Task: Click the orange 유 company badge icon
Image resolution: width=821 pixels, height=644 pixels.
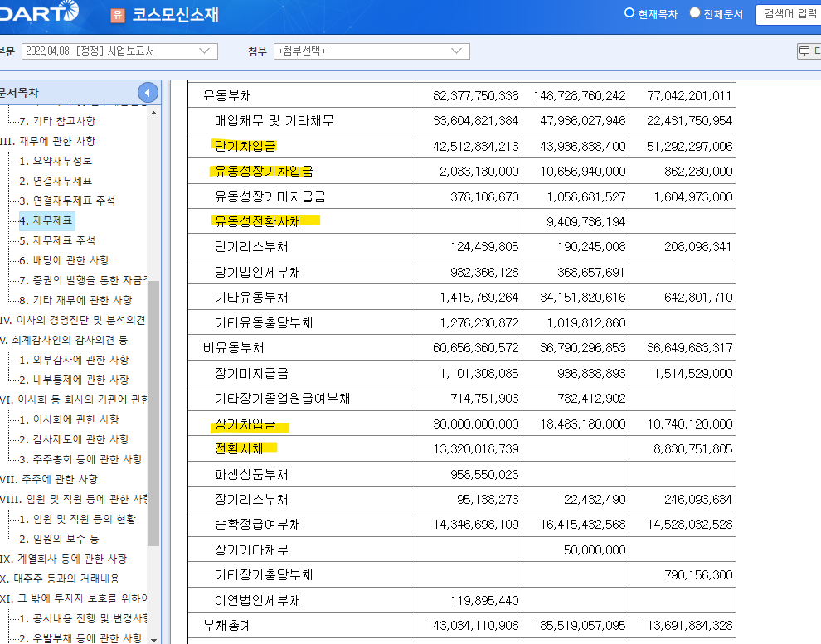Action: pyautogui.click(x=118, y=15)
